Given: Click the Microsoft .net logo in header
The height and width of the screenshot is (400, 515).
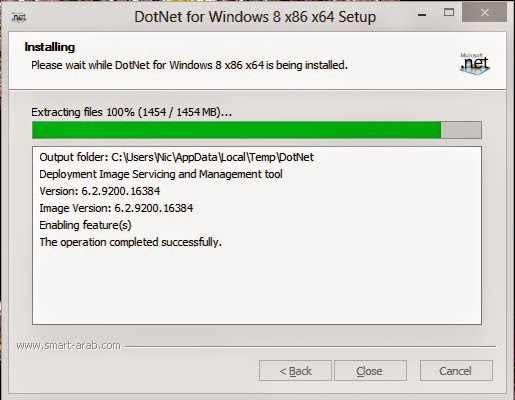Looking at the screenshot, I should point(475,63).
